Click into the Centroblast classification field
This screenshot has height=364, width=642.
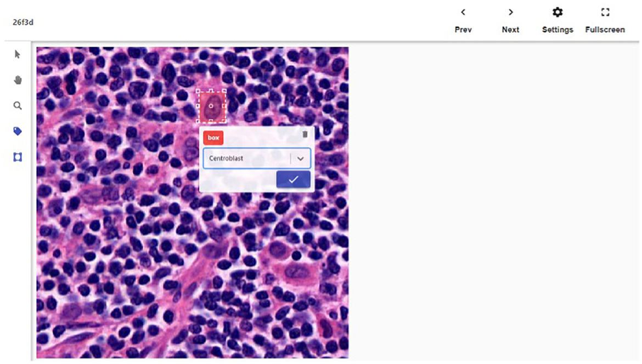point(257,158)
